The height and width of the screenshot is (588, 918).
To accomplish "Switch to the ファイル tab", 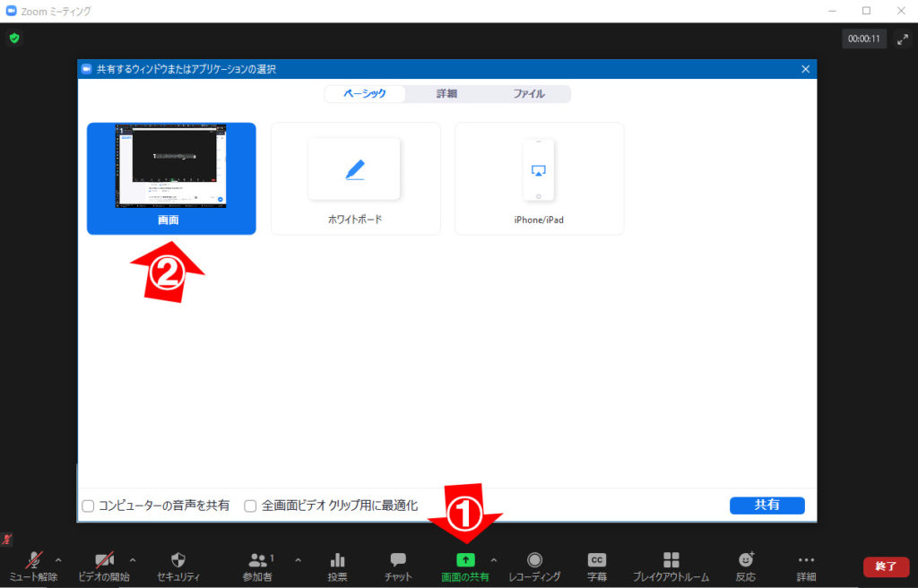I will point(528,94).
